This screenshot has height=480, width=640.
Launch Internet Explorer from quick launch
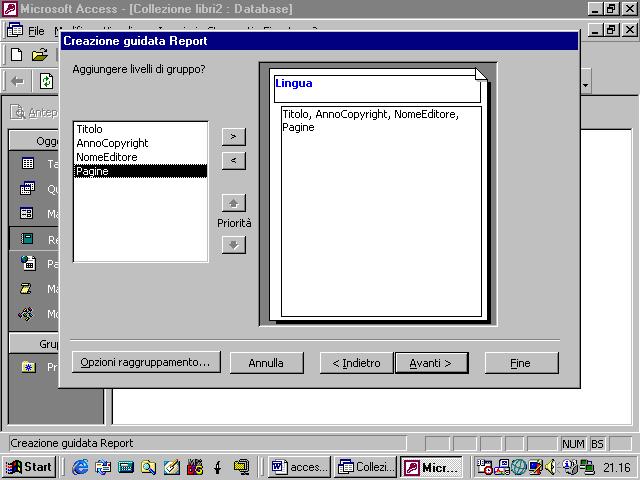coord(80,467)
